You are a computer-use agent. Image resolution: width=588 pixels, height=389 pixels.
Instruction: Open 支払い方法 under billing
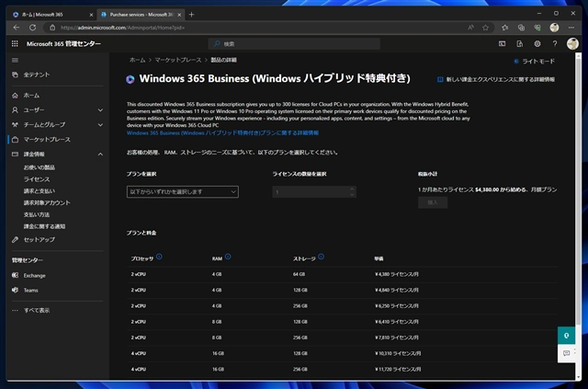tap(37, 215)
